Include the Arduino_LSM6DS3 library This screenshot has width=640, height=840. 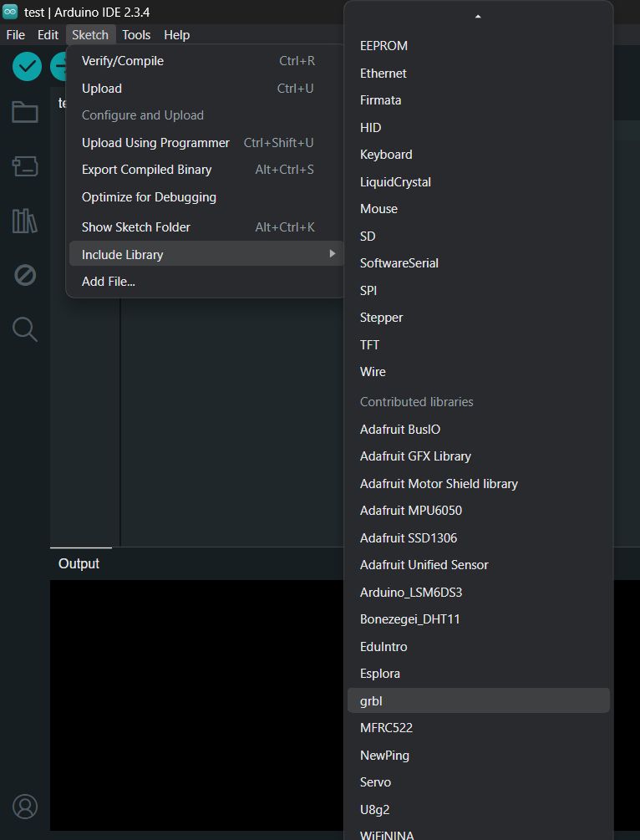point(478,592)
